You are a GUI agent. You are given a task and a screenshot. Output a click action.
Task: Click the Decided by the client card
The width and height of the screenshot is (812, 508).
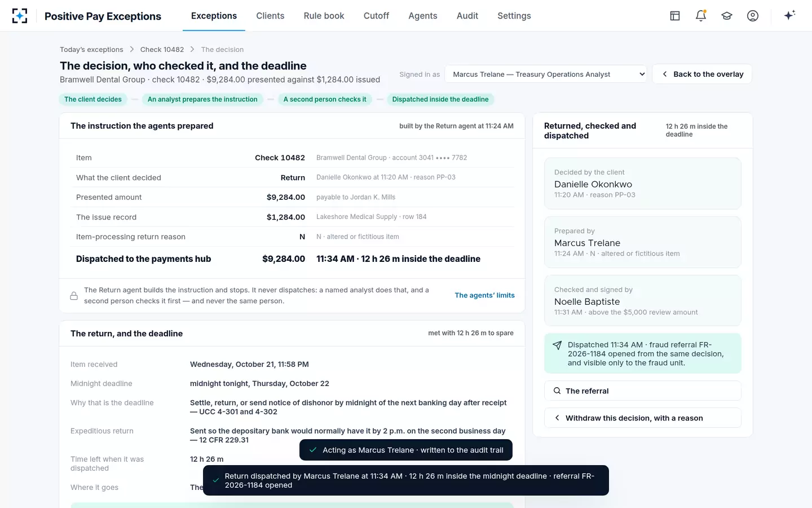(643, 183)
